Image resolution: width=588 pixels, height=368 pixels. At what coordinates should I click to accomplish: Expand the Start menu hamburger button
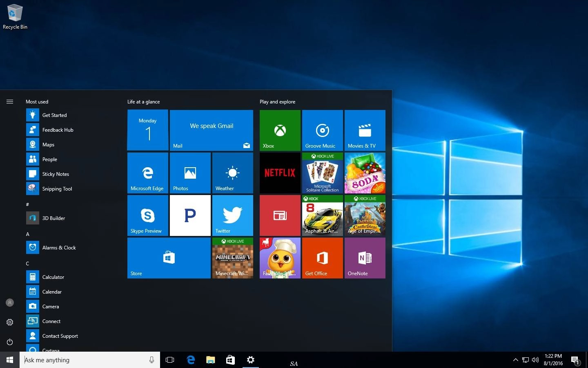[x=10, y=101]
